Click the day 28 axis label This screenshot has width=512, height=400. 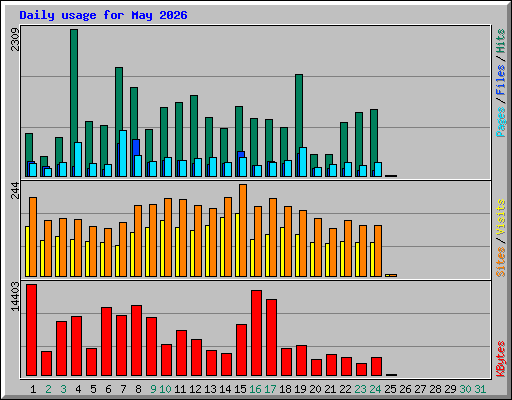pos(435,389)
